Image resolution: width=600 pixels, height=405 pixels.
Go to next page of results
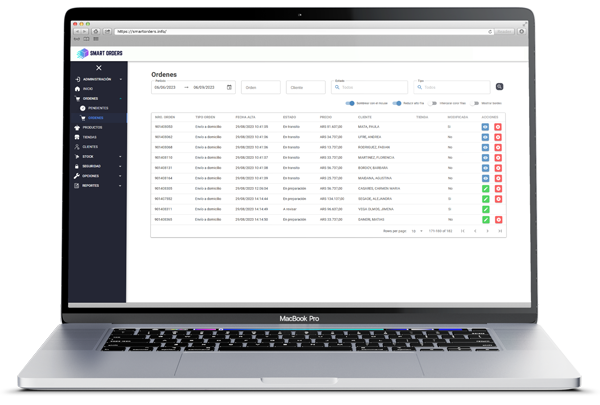click(487, 231)
